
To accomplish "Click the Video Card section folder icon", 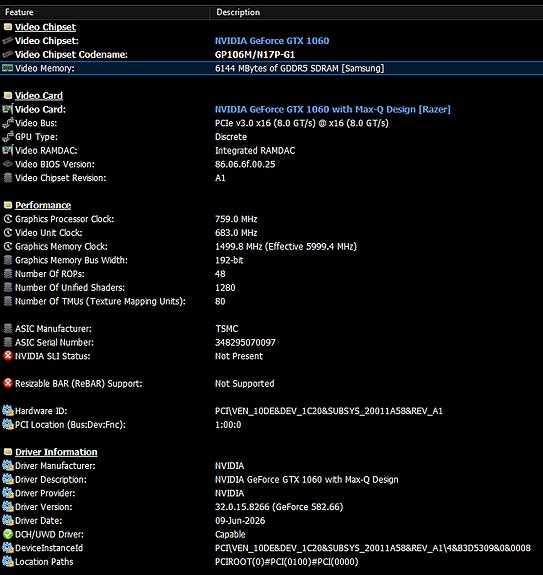I will (8, 95).
